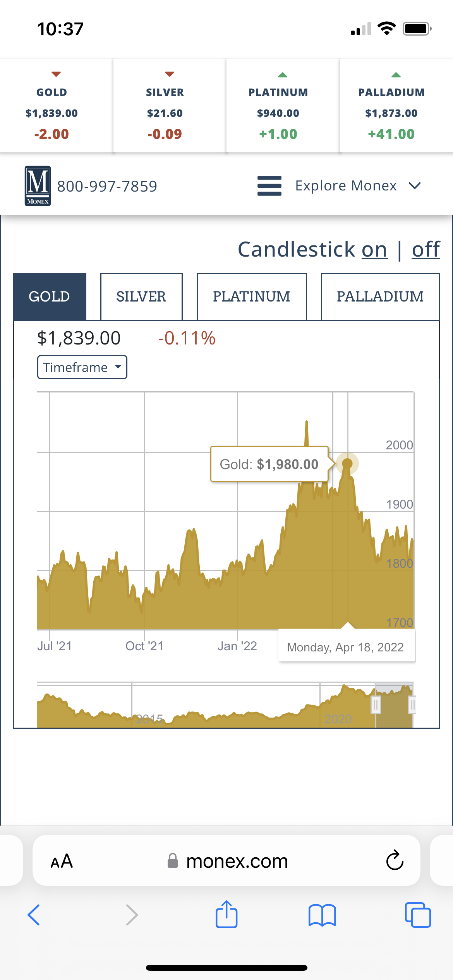Turn Candlestick chart off

426,250
